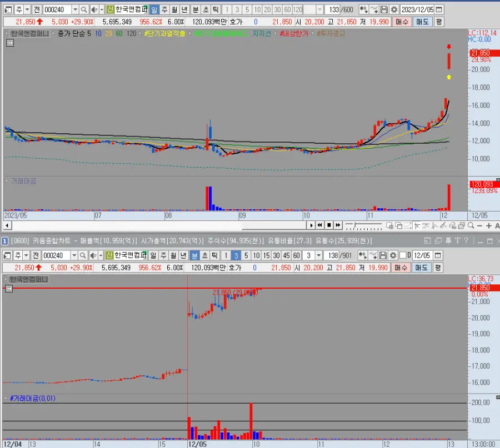Select monthly 월 period in top chart
This screenshot has height=448, width=500.
174,9
